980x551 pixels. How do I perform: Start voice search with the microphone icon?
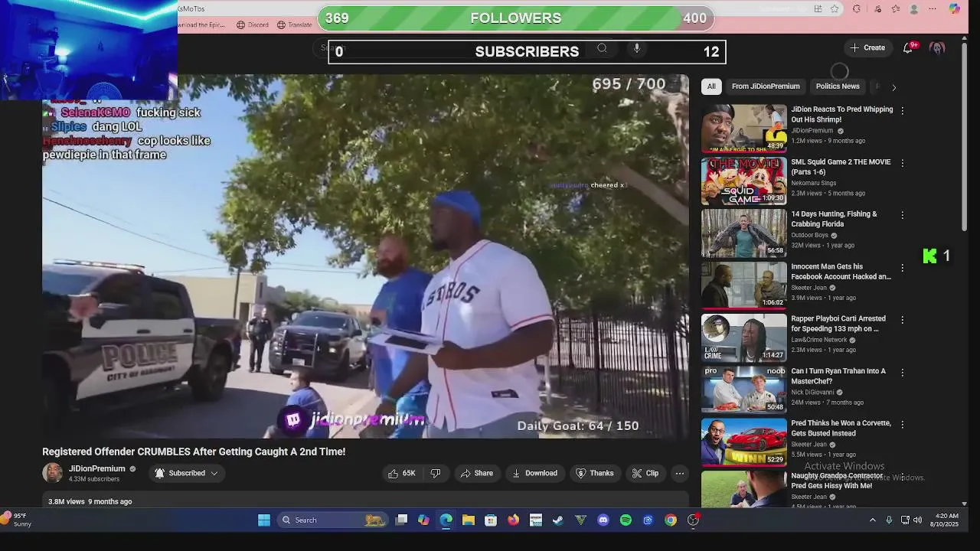[x=636, y=47]
